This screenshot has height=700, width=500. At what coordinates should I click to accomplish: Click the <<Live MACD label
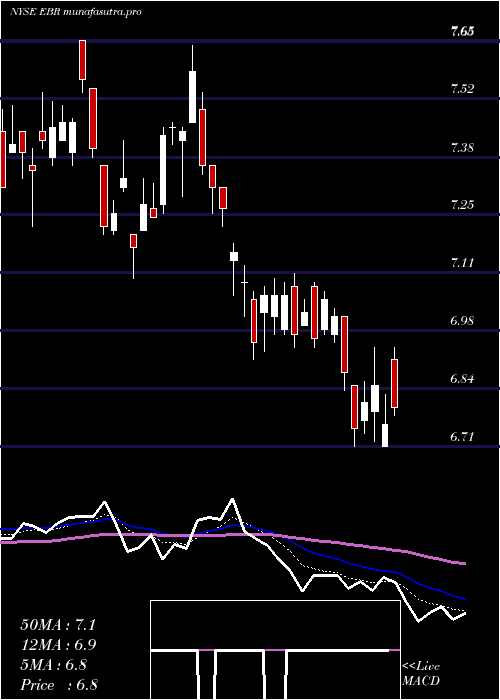click(421, 674)
